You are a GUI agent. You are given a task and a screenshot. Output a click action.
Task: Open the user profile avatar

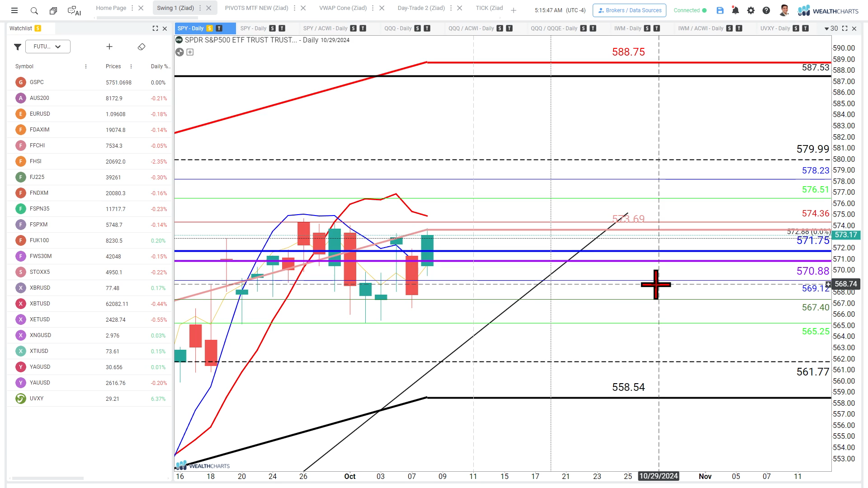tap(784, 10)
